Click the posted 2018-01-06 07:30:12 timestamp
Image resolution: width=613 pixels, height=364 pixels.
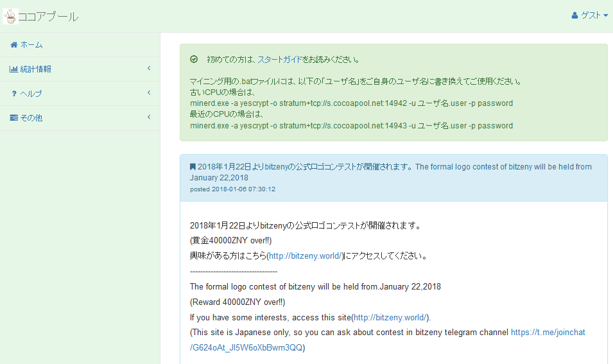click(x=232, y=189)
